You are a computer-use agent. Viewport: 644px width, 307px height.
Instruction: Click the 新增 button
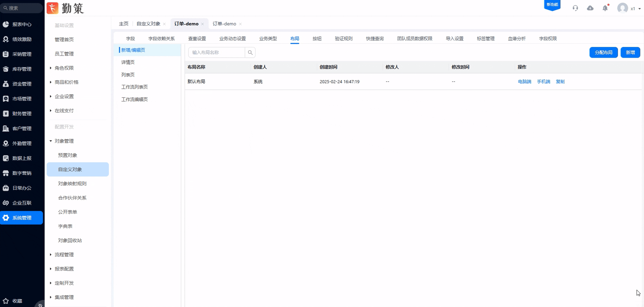tap(630, 52)
